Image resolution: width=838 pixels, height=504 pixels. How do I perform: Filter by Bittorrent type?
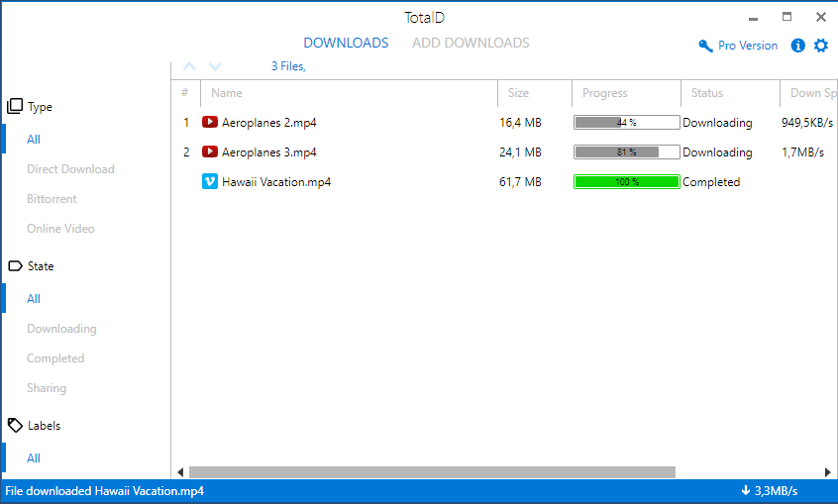coord(52,199)
